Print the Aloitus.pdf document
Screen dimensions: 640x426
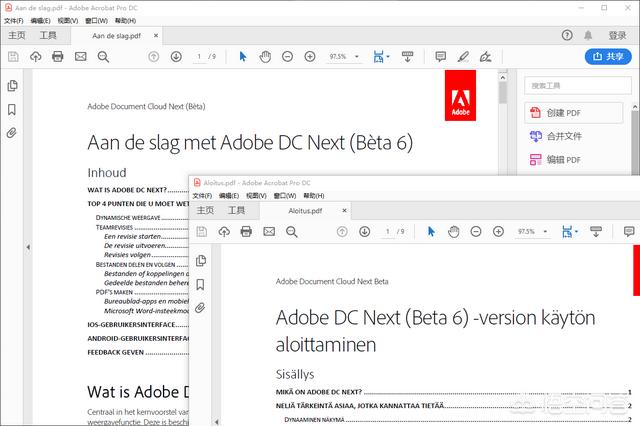[246, 232]
